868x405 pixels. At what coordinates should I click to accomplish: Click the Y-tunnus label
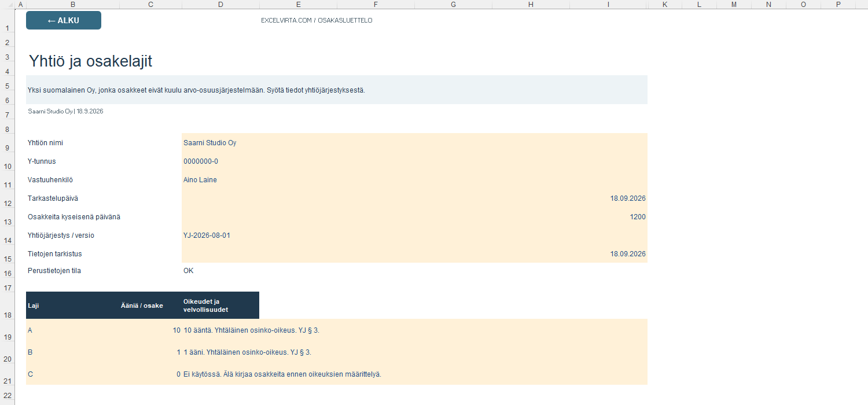[x=42, y=161]
